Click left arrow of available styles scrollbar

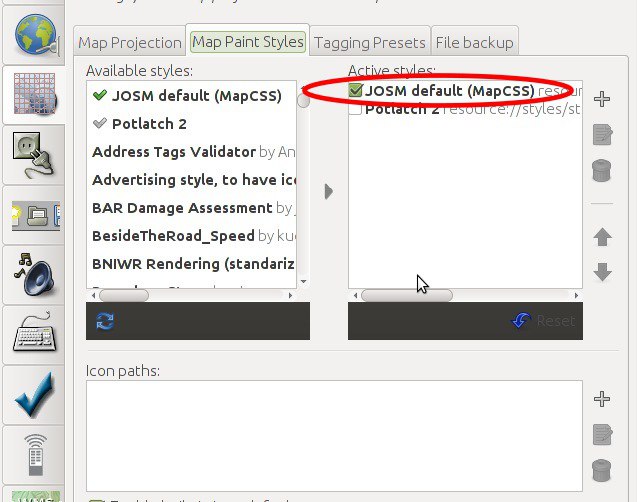pyautogui.click(x=93, y=295)
